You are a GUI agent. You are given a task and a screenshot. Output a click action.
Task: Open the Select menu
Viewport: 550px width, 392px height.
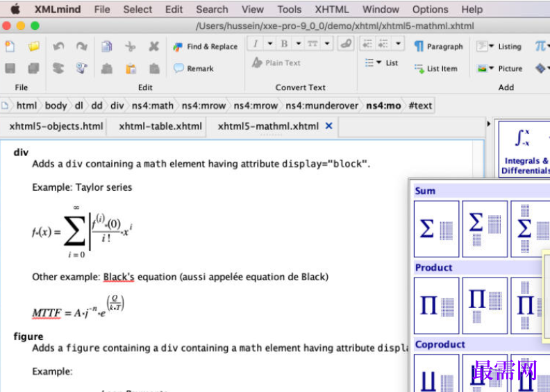[137, 9]
